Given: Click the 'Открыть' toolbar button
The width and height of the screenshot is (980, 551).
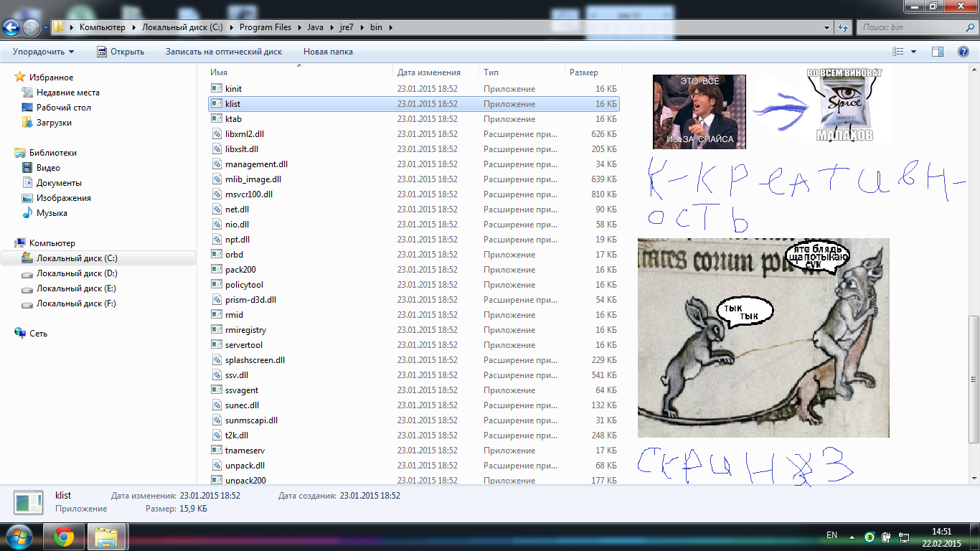Looking at the screenshot, I should (x=121, y=52).
